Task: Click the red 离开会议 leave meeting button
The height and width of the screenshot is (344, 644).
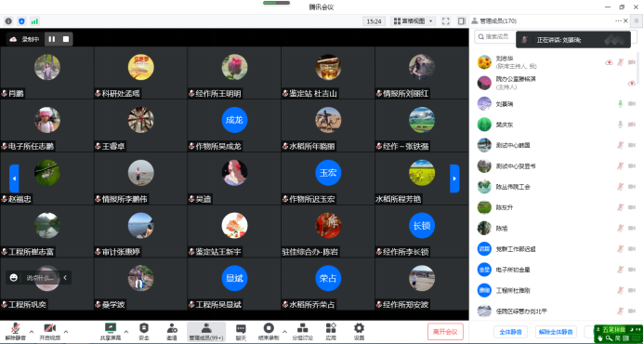Action: (x=445, y=332)
